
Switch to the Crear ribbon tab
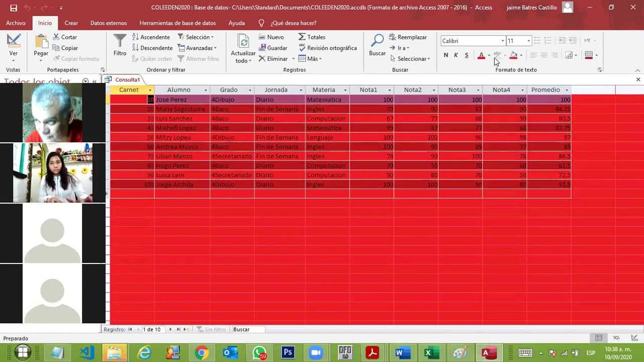click(71, 23)
